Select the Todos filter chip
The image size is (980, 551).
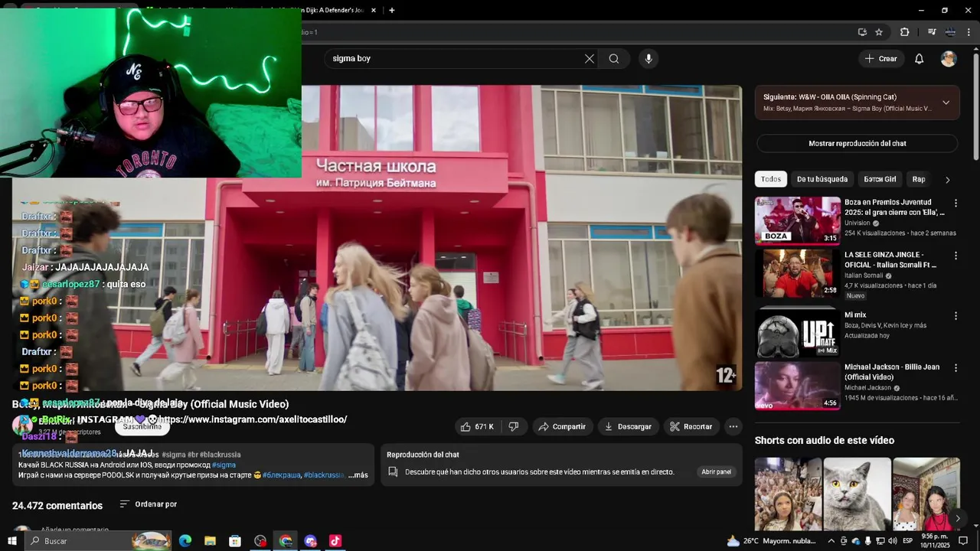click(771, 179)
